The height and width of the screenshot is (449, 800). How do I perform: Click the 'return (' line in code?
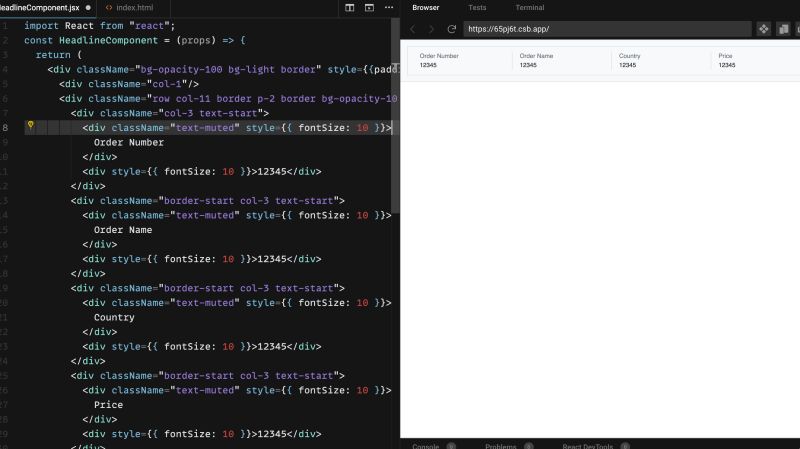(x=59, y=55)
